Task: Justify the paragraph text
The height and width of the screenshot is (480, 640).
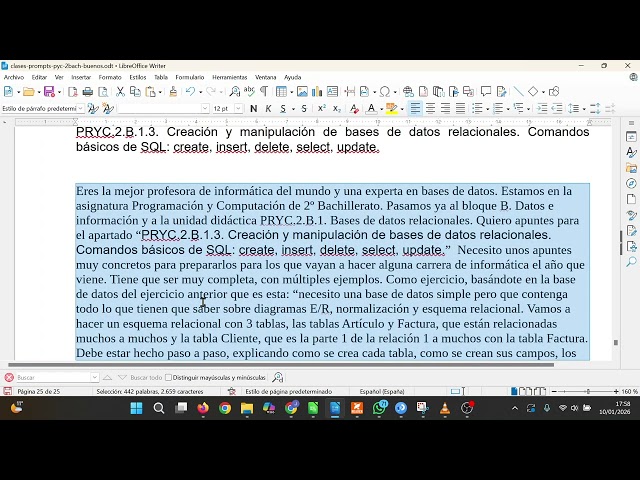Action: pos(460,109)
